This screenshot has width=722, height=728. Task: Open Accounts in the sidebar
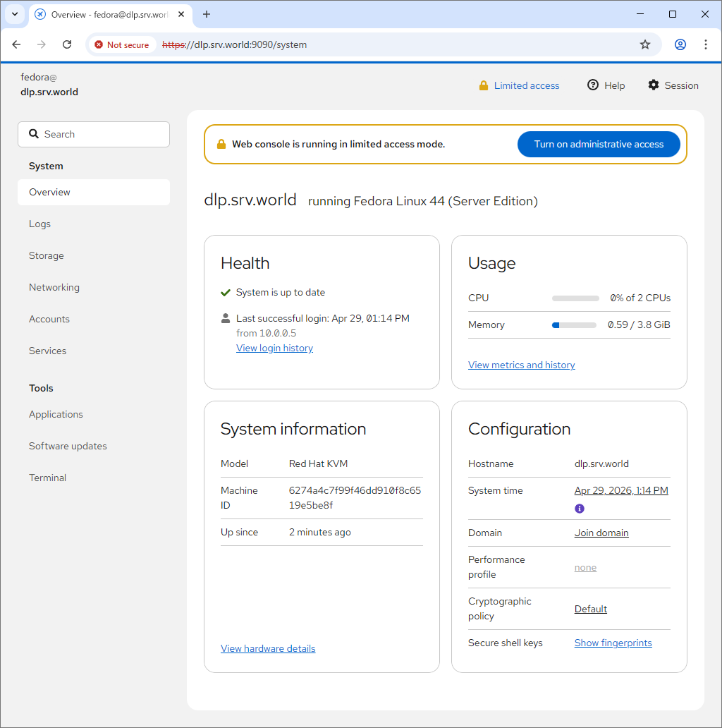tap(94, 319)
